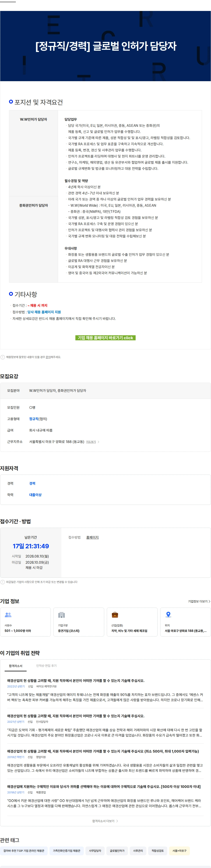Click the building icon in 기업구분 card
This screenshot has height=868, width=211.
pyautogui.click(x=62, y=615)
